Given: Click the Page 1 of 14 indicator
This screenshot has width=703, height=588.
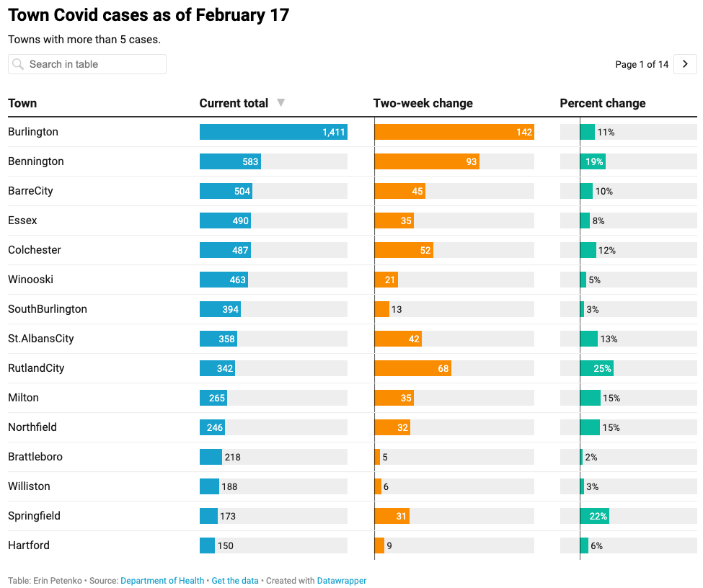Looking at the screenshot, I should coord(642,64).
